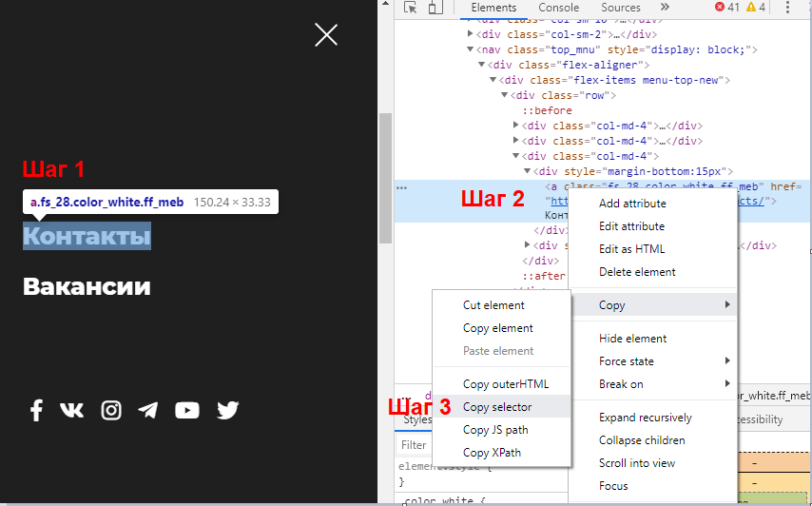Open the YouTube social icon
This screenshot has height=506, width=812.
point(187,410)
